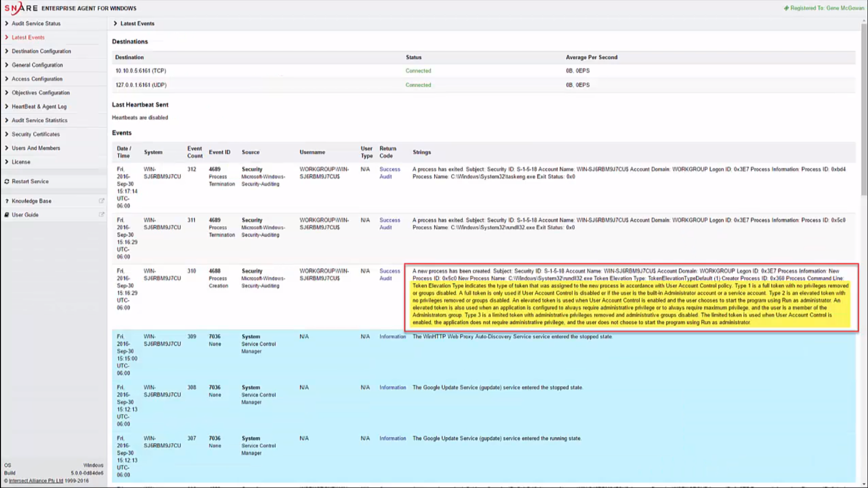
Task: Click the Restart Service refresh icon
Action: (7, 182)
